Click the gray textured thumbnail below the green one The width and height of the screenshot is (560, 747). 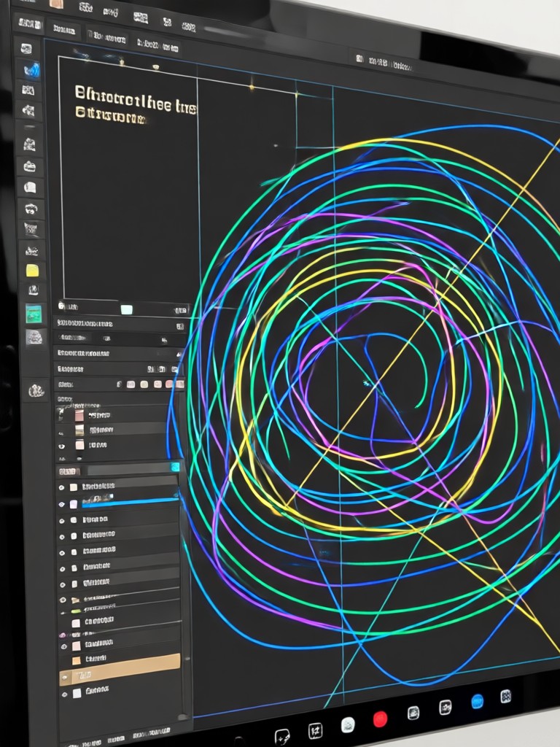point(34,337)
